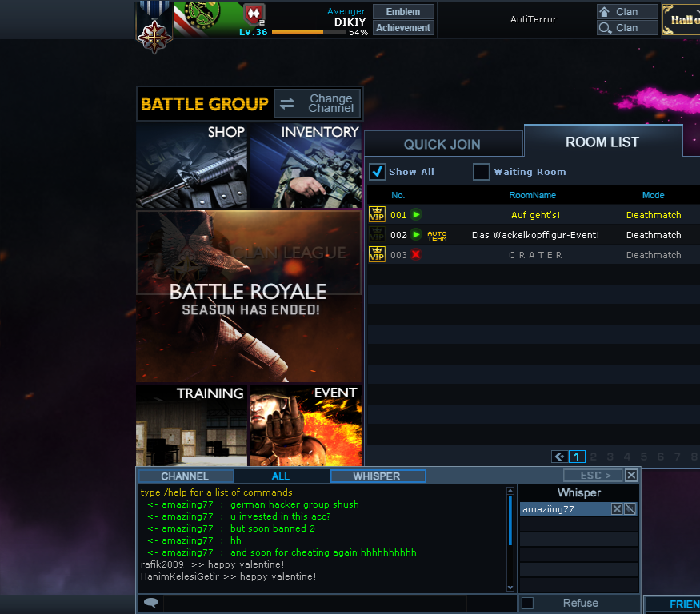Viewport: 700px width, 614px height.
Task: Switch to the Whisper chat tab
Action: click(378, 476)
